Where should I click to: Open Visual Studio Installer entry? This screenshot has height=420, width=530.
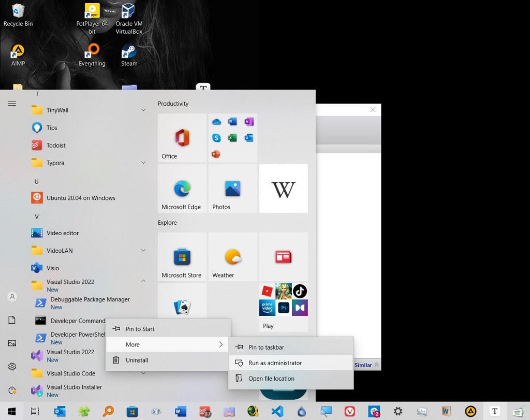click(89, 390)
